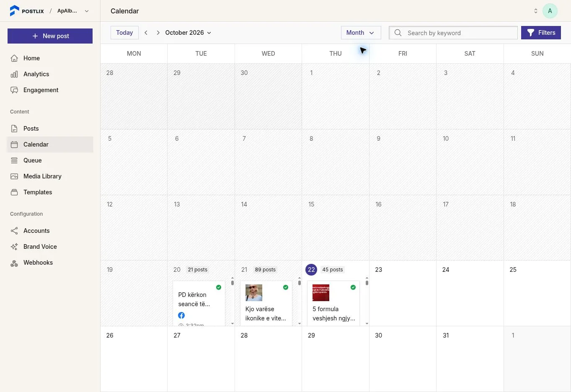Click the Accounts share icon
The height and width of the screenshot is (392, 571).
click(14, 231)
